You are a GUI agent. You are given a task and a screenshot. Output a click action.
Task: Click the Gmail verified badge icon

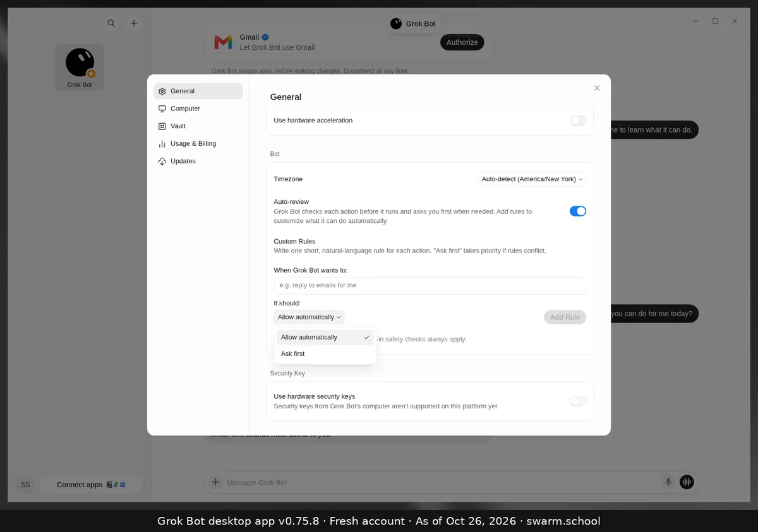[266, 37]
